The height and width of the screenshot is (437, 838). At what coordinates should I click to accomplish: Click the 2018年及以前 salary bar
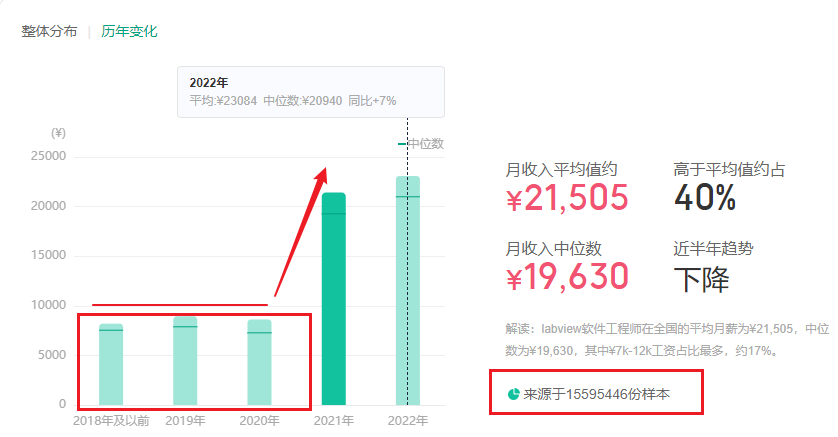click(x=111, y=364)
